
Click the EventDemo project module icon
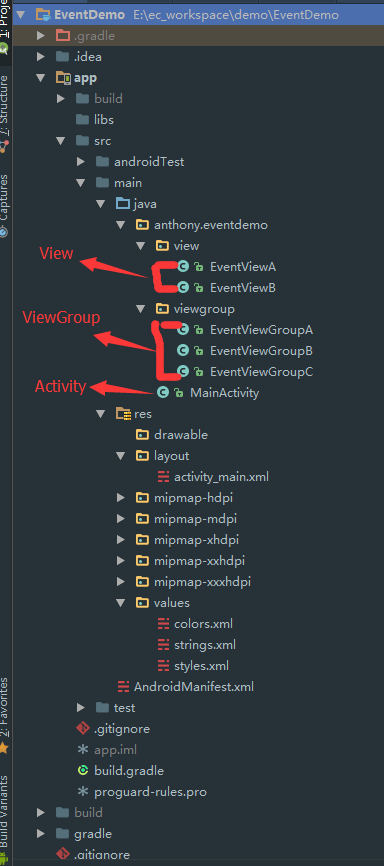pos(44,15)
